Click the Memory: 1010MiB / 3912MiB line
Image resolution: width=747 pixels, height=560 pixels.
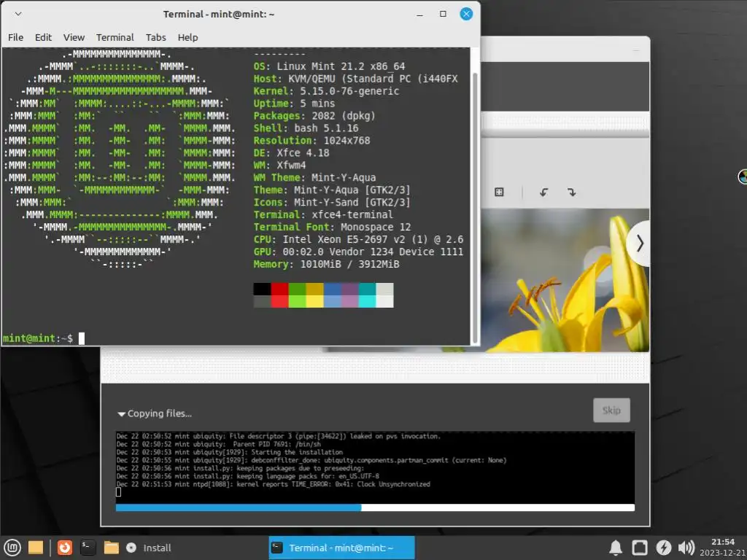(x=326, y=264)
